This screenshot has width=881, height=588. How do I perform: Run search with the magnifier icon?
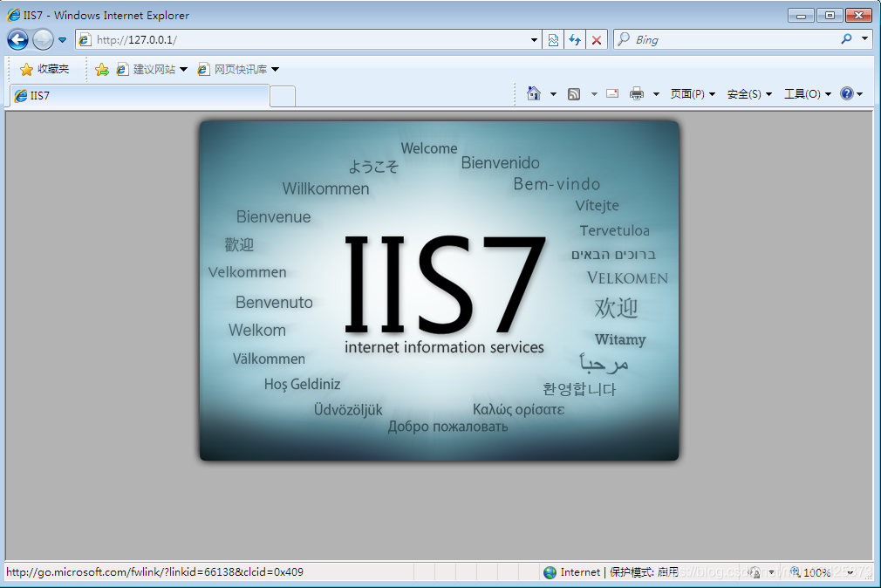click(x=847, y=39)
